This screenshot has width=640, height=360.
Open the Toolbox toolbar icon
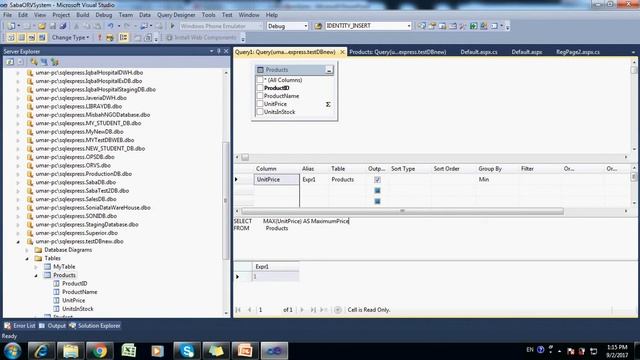463,26
